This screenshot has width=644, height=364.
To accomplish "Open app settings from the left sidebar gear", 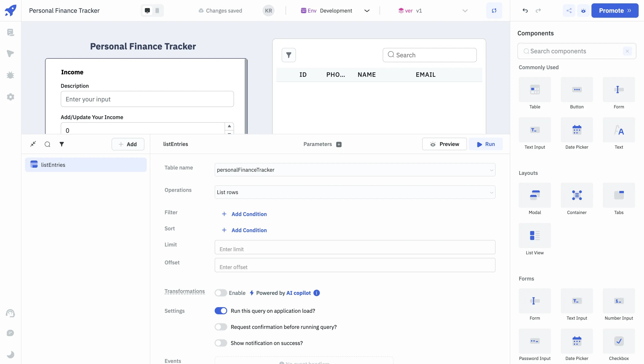I will [x=11, y=97].
